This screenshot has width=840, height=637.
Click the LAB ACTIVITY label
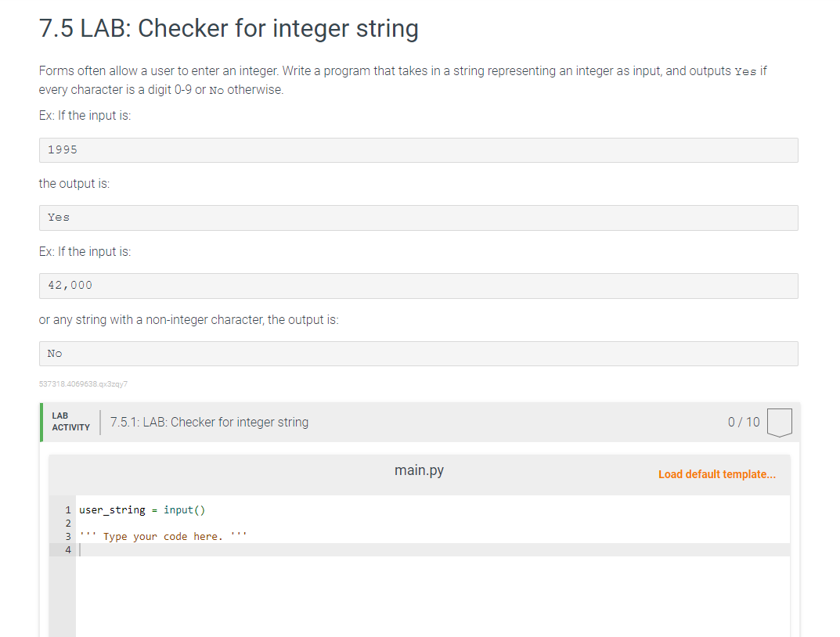click(x=70, y=422)
